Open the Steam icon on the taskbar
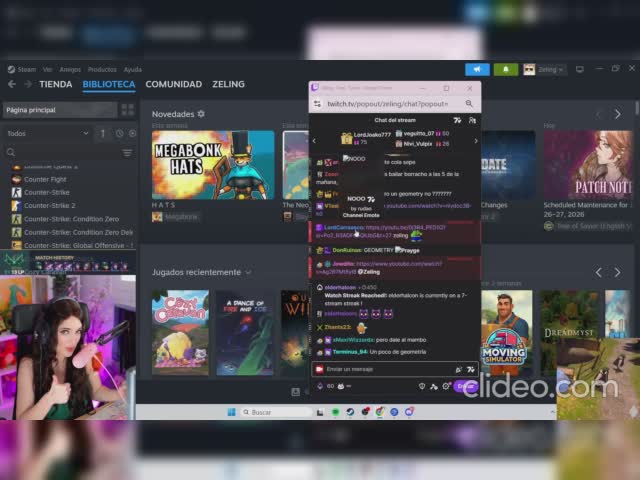The height and width of the screenshot is (480, 640). tap(350, 412)
